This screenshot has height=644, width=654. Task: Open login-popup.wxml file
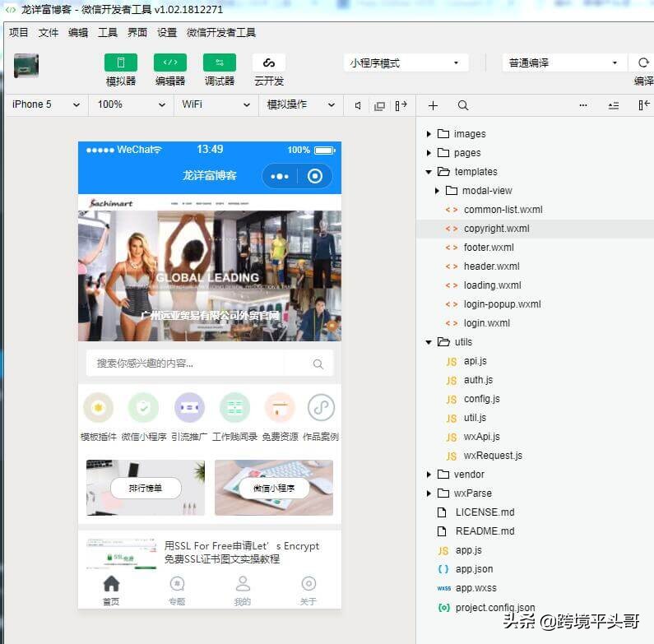click(x=502, y=304)
